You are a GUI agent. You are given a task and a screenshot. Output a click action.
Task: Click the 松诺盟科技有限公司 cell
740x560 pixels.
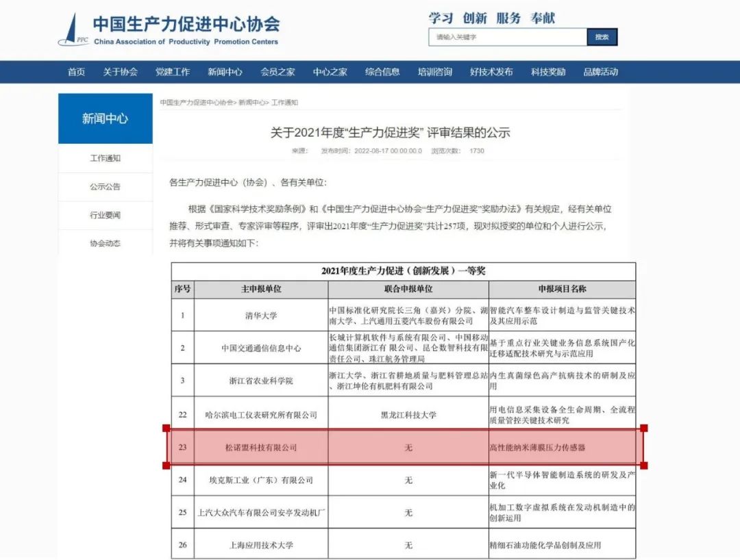click(x=261, y=447)
